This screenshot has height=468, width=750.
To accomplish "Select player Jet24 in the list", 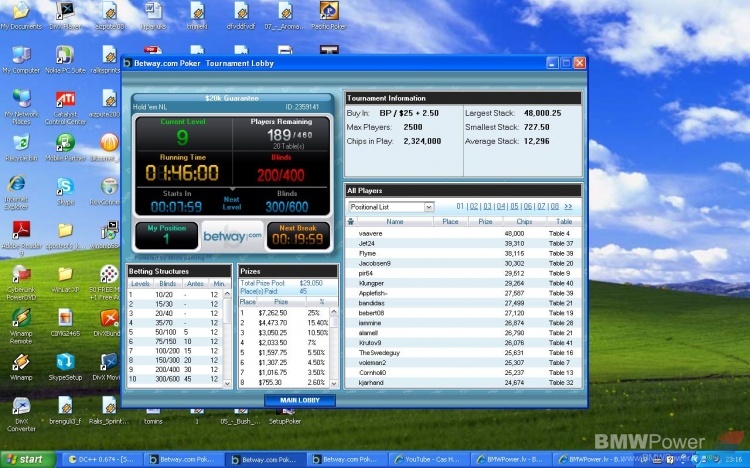I will [463, 244].
